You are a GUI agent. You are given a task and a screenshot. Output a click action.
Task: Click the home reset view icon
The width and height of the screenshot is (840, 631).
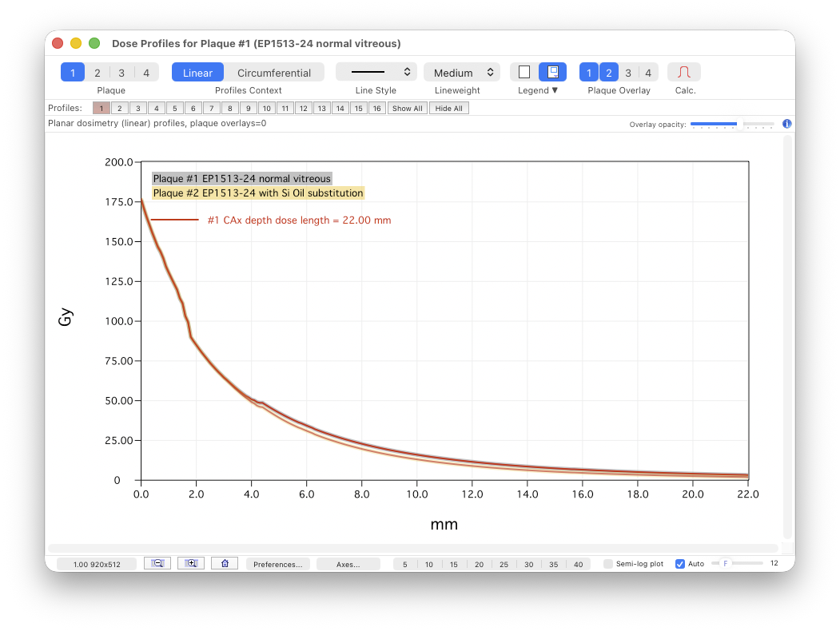click(x=225, y=563)
